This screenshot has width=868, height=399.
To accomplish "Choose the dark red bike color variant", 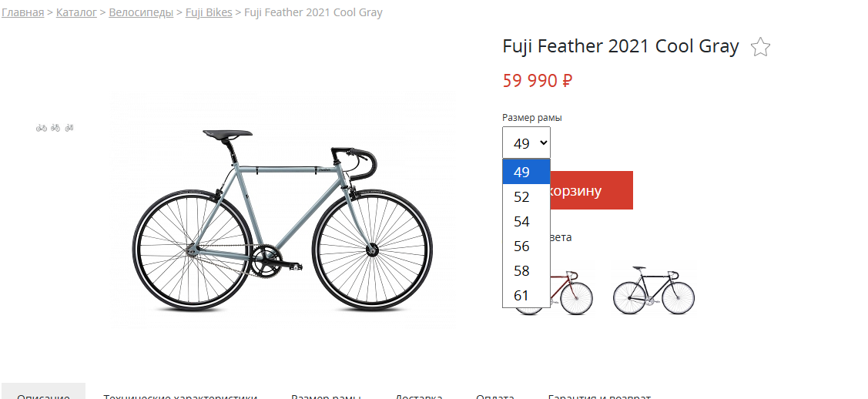I will [571, 290].
